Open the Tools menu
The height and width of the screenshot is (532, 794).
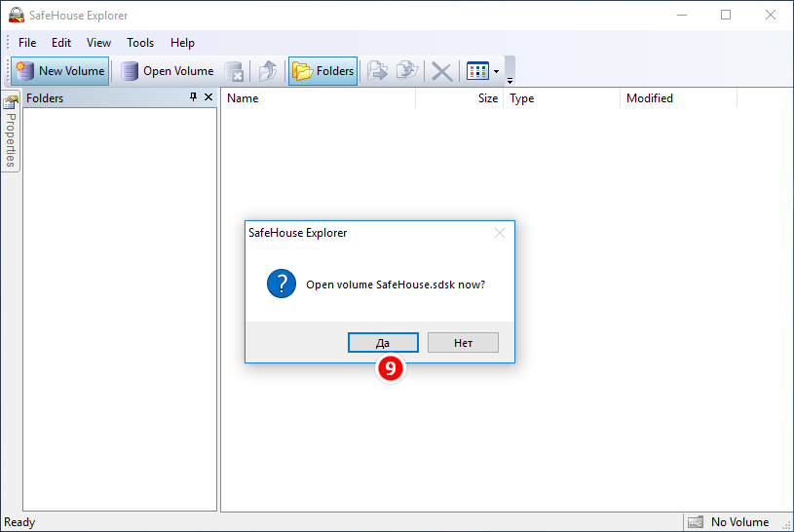(x=140, y=43)
